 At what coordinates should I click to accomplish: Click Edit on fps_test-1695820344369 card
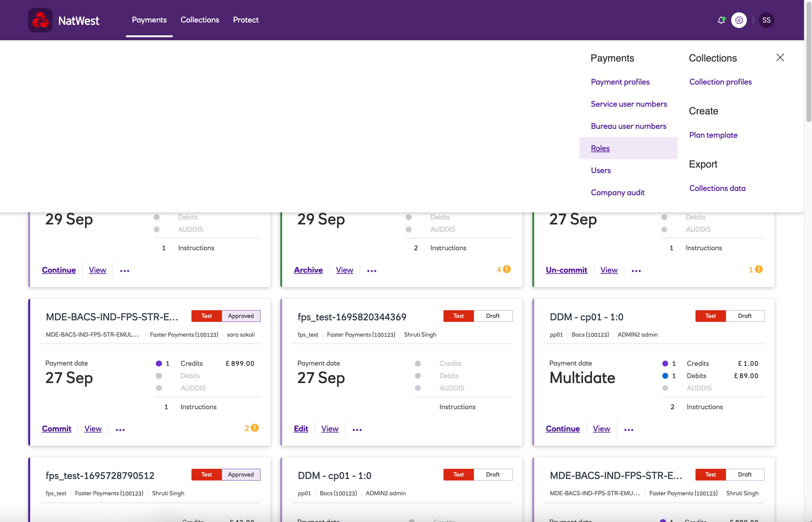coord(301,429)
